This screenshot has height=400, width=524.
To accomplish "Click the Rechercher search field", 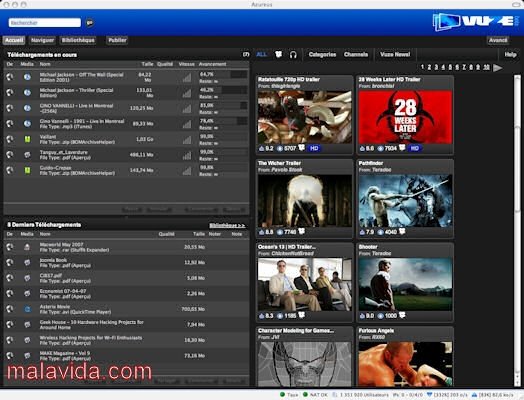I will [45, 23].
